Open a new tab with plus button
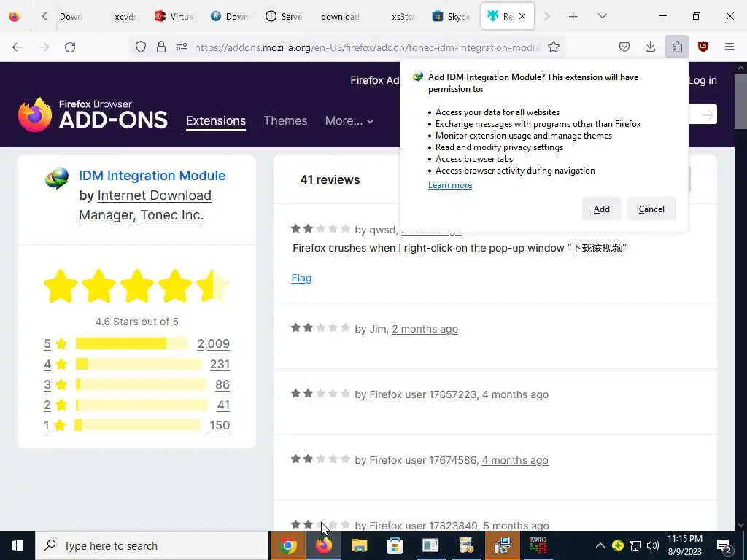The height and width of the screenshot is (560, 747). [x=573, y=17]
